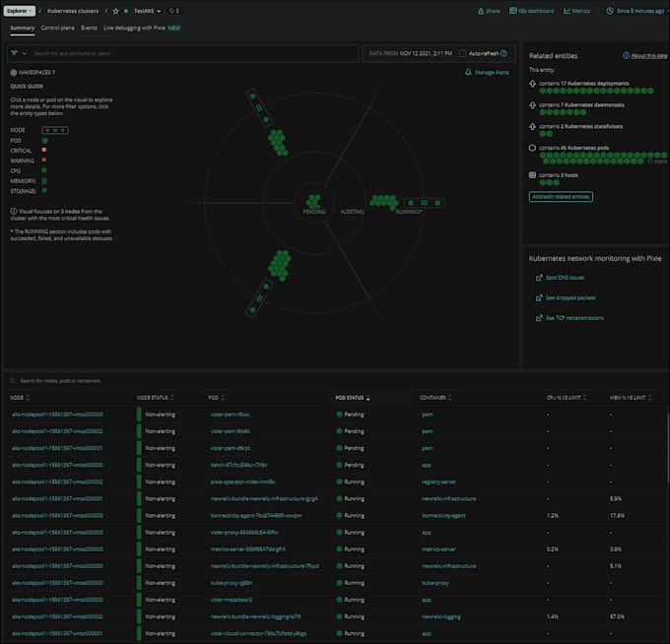
Task: Click the Add/edit related entities button
Action: (561, 197)
